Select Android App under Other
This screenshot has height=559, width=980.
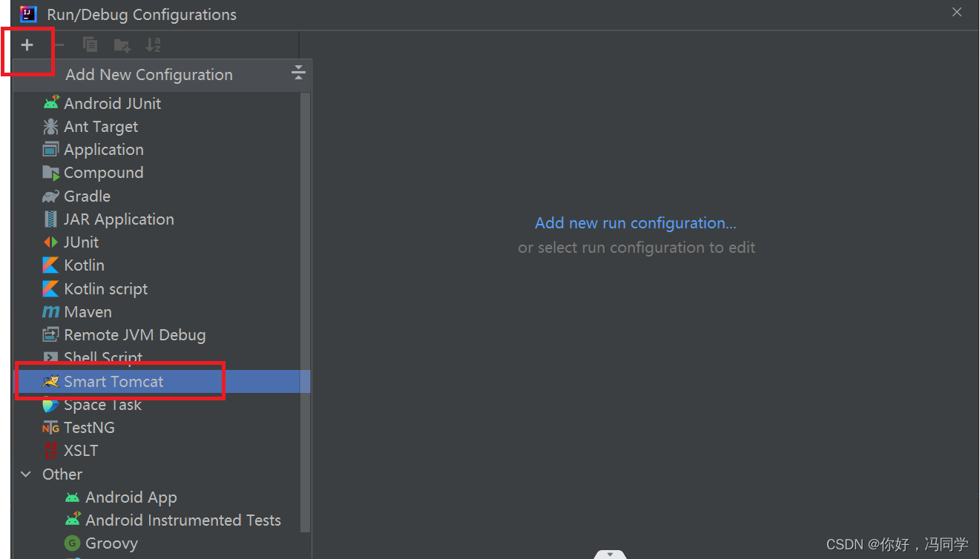162,497
